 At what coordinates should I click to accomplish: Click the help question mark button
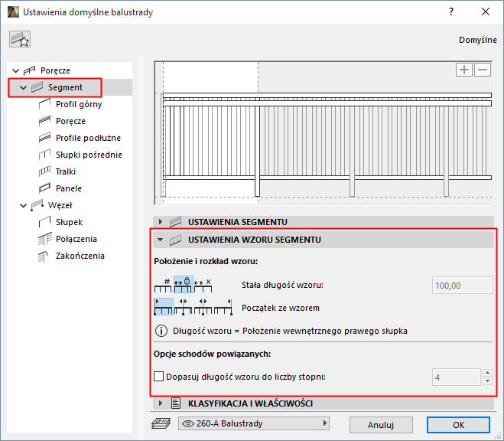click(x=451, y=12)
